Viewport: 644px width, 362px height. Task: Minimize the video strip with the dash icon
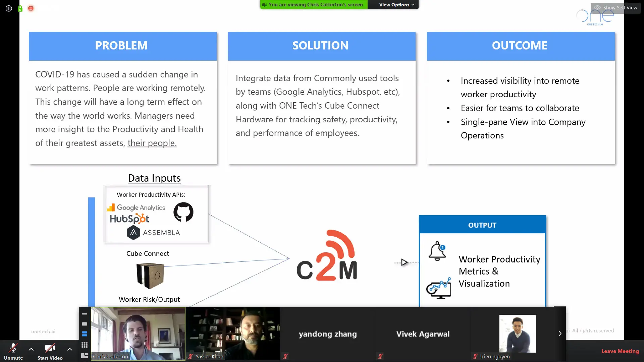click(85, 314)
